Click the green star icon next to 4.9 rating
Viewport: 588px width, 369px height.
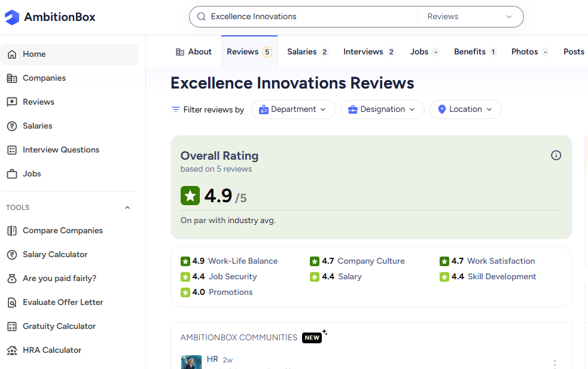coord(190,196)
